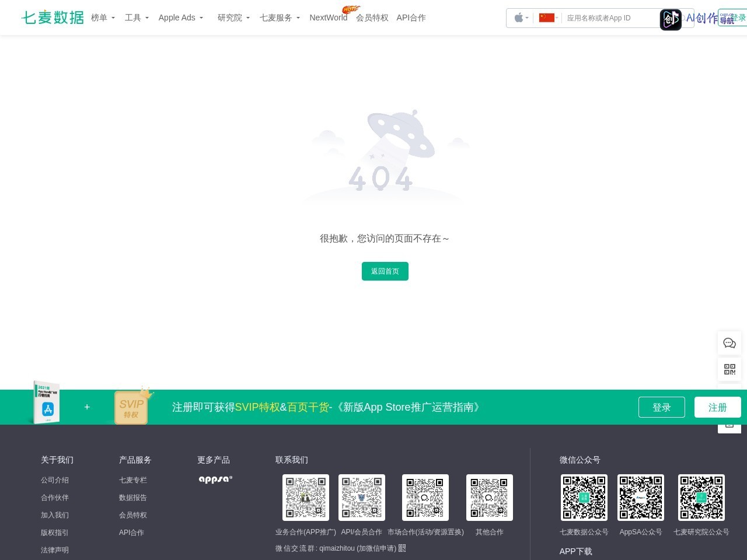This screenshot has width=747, height=560.
Task: Expand the 工具 menu
Action: [x=137, y=17]
